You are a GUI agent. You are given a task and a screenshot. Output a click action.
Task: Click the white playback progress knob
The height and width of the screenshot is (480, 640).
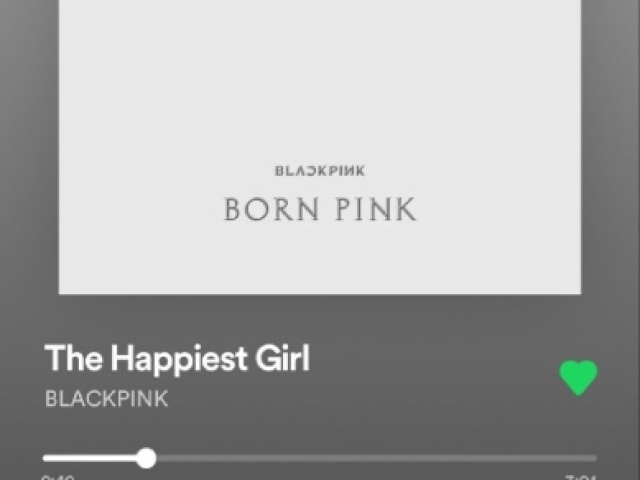pos(146,458)
